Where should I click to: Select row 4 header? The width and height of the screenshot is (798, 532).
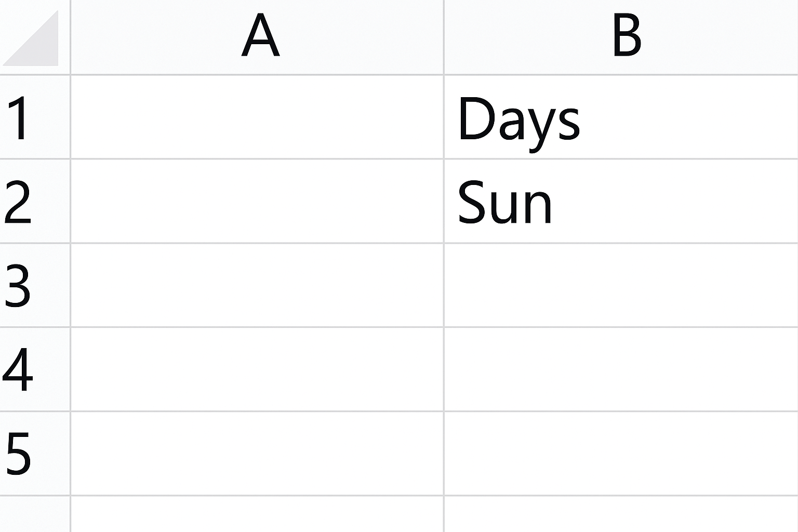[34, 369]
